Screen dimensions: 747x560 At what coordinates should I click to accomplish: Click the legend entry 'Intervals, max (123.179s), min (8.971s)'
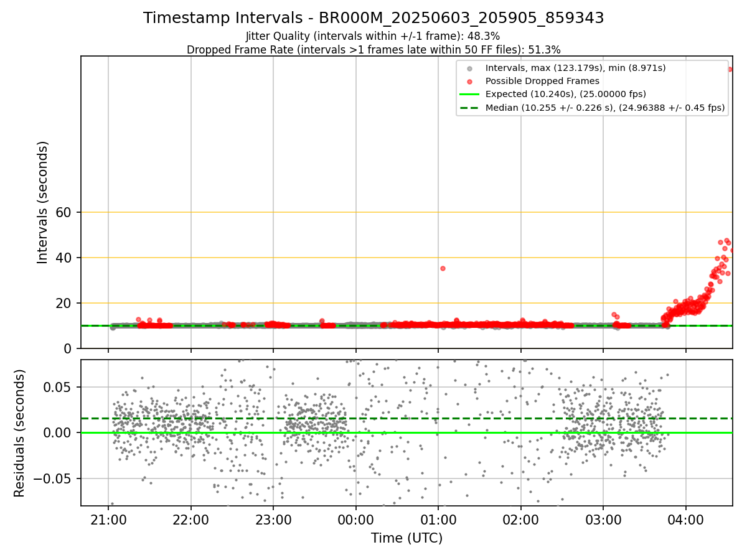click(576, 68)
